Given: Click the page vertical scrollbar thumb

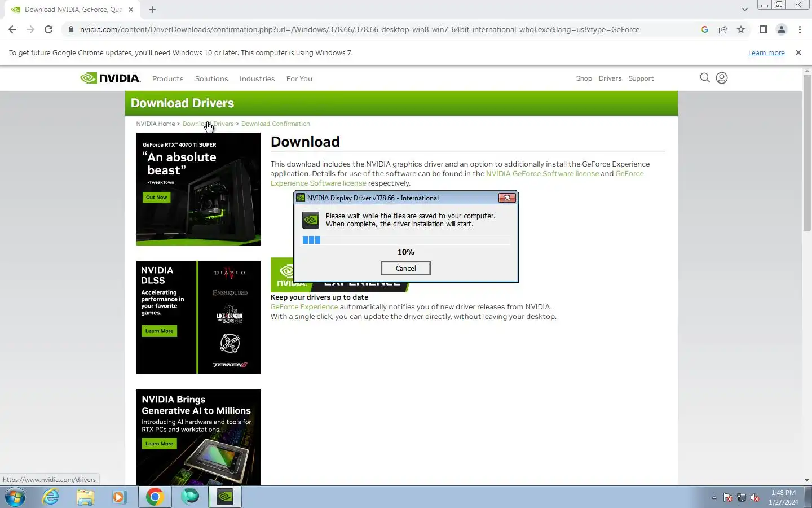Looking at the screenshot, I should click(807, 152).
